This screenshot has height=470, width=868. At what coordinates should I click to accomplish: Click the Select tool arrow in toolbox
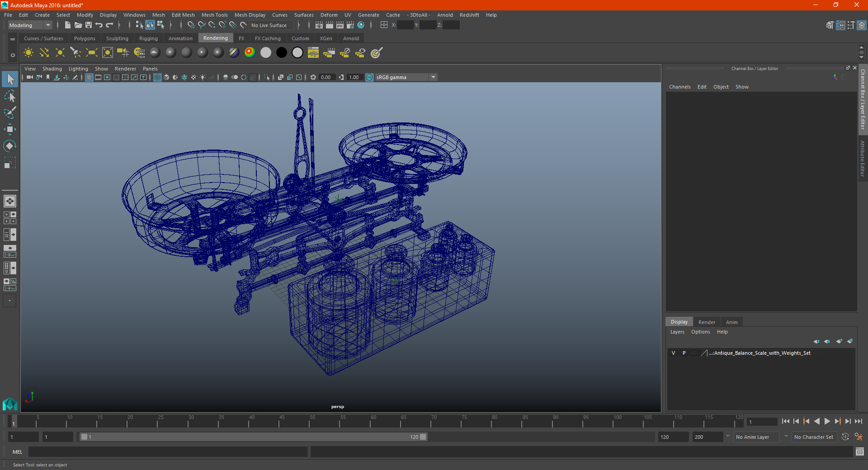pyautogui.click(x=9, y=79)
